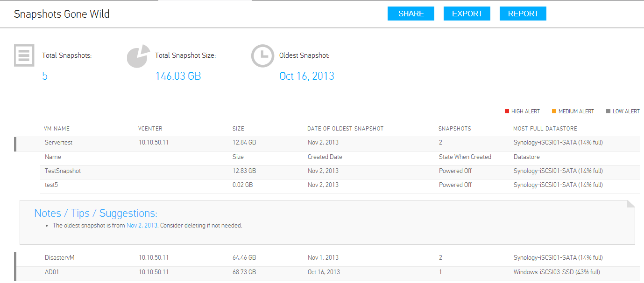
Task: Click the Total Snapshot Size pie icon
Action: click(138, 56)
